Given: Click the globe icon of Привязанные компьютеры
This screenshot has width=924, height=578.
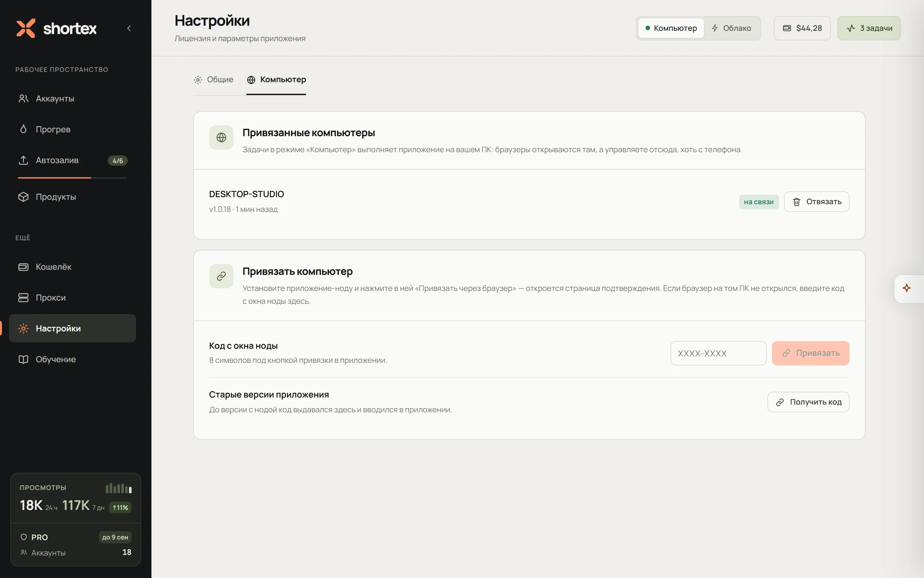Looking at the screenshot, I should click(221, 137).
